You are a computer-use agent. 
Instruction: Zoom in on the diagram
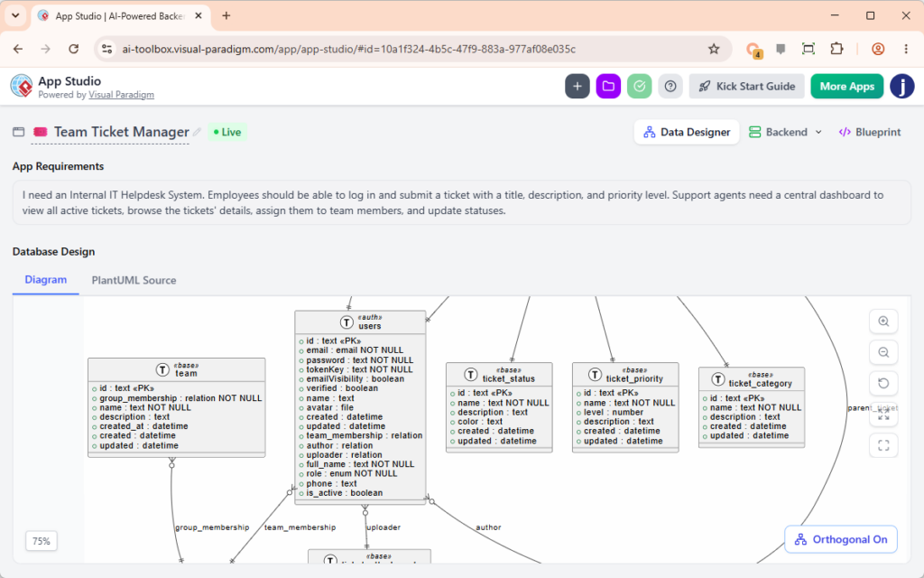(x=883, y=322)
